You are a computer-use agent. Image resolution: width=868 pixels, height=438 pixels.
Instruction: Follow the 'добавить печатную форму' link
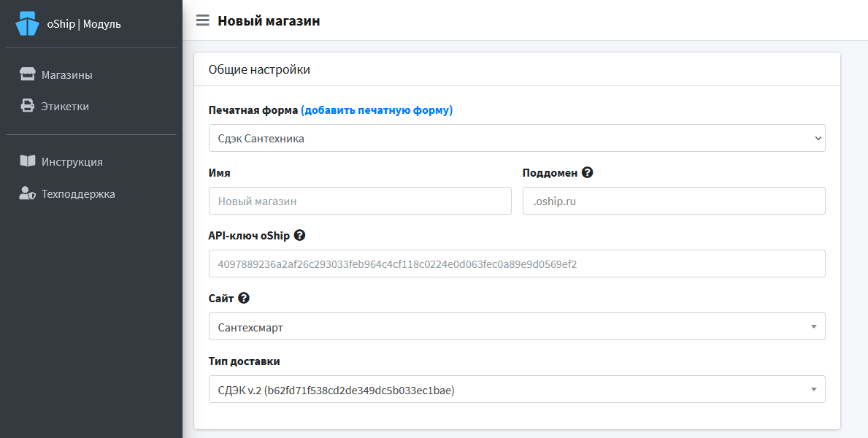pos(377,110)
